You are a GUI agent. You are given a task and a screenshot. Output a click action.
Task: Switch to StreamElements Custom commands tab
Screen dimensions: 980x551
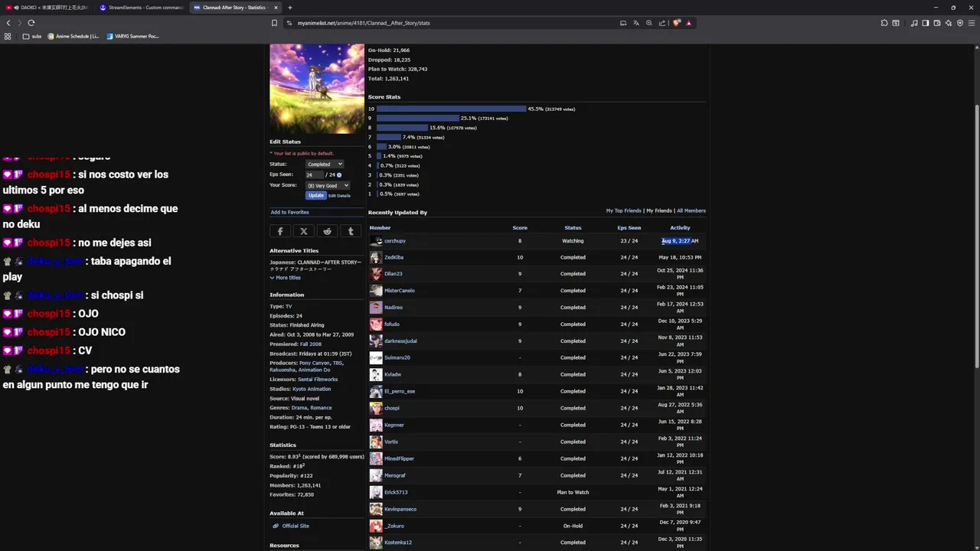pos(142,8)
